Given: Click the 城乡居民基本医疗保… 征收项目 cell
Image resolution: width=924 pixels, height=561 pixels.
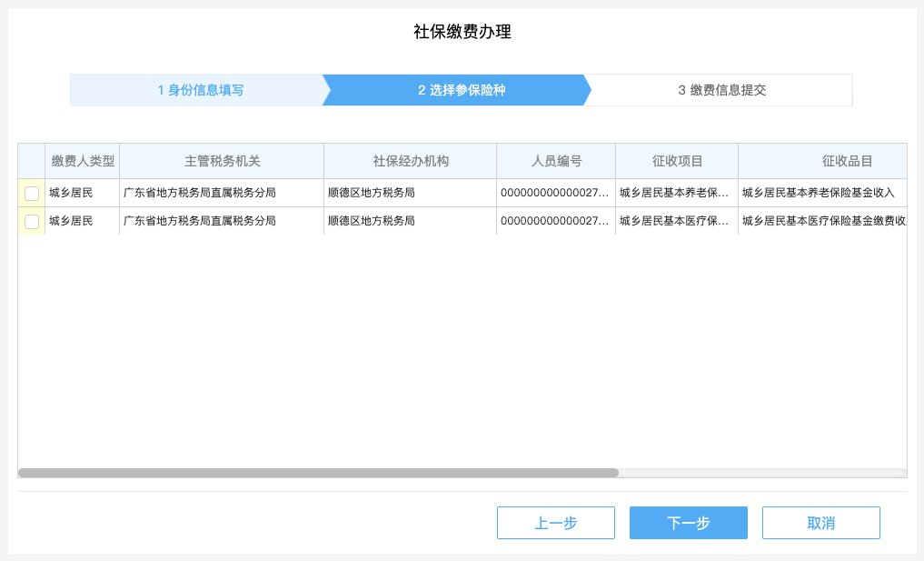Looking at the screenshot, I should click(677, 221).
